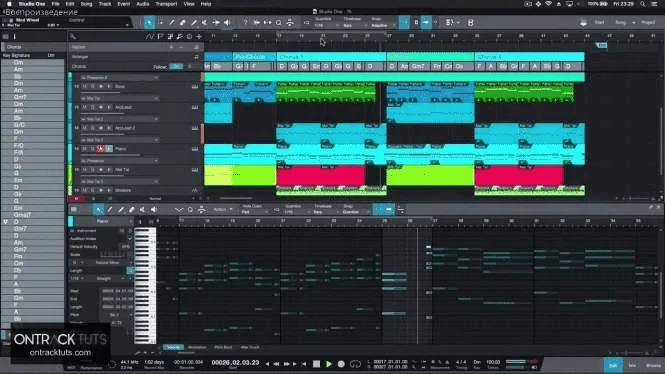Solo the Bass track

[92, 87]
